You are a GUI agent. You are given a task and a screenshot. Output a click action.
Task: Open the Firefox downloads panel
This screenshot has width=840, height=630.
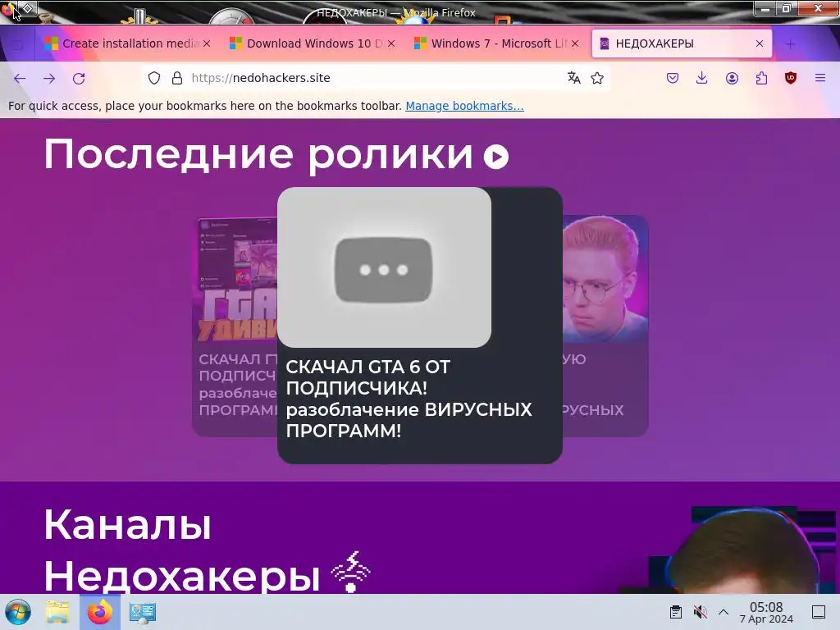point(702,78)
